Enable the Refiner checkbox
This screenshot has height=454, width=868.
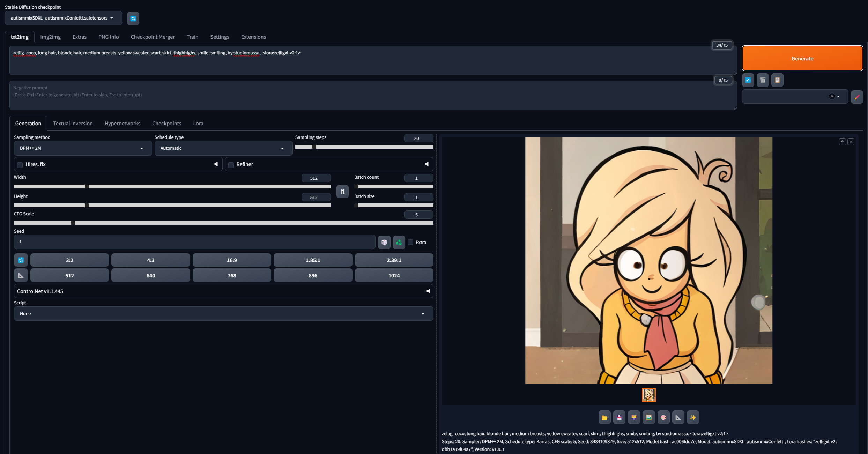pos(231,165)
